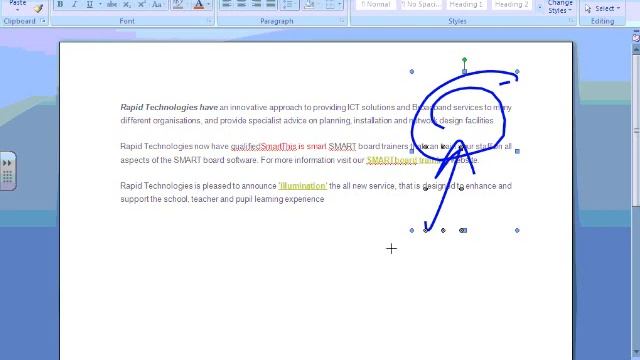Apply the red font color
The image size is (640, 360).
(199, 4)
